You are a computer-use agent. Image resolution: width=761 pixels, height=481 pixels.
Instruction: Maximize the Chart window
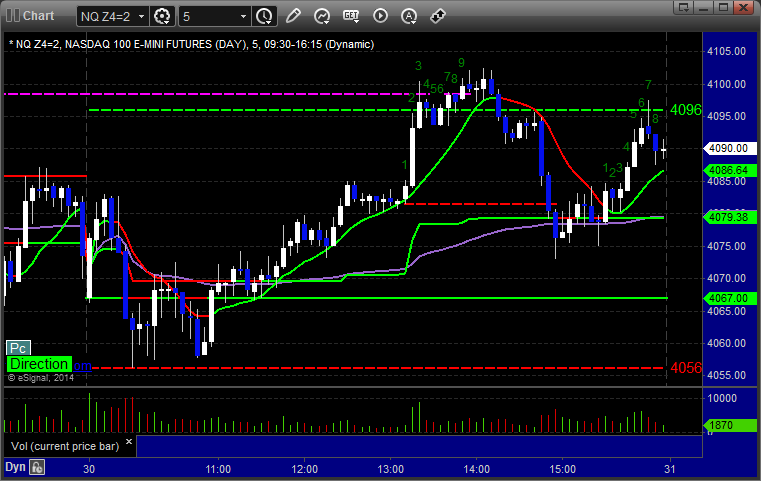723,7
